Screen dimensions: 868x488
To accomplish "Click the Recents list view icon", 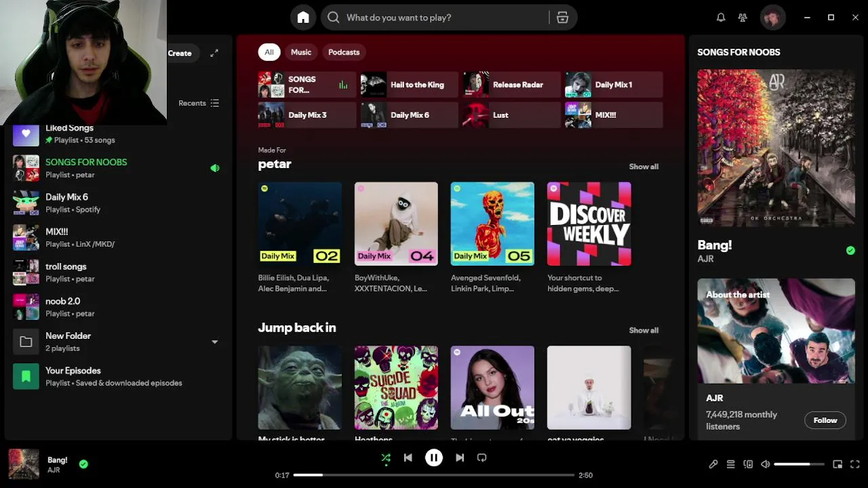I will click(215, 103).
